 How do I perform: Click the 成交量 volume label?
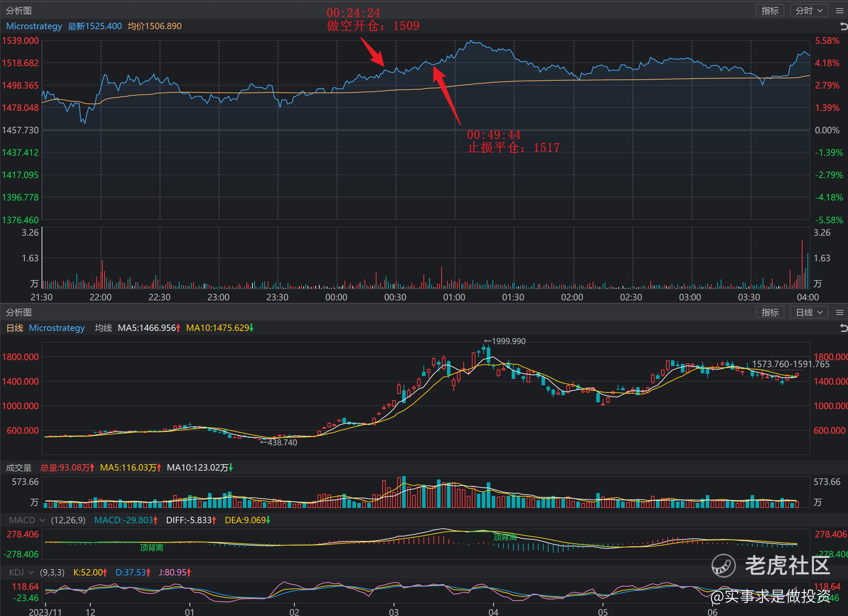coord(19,468)
